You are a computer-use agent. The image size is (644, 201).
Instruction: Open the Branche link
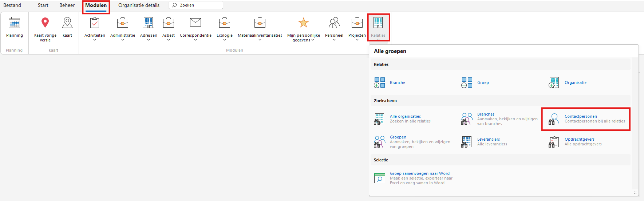(398, 83)
